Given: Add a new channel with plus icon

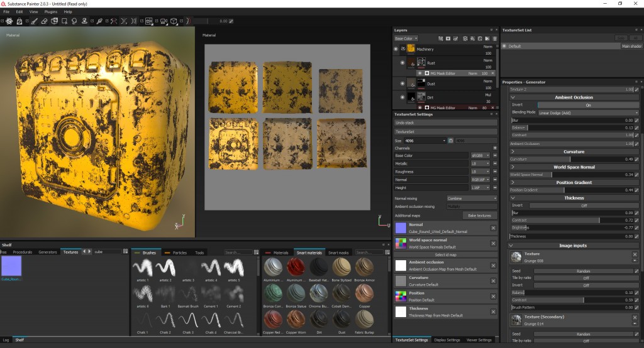Looking at the screenshot, I should coord(495,148).
